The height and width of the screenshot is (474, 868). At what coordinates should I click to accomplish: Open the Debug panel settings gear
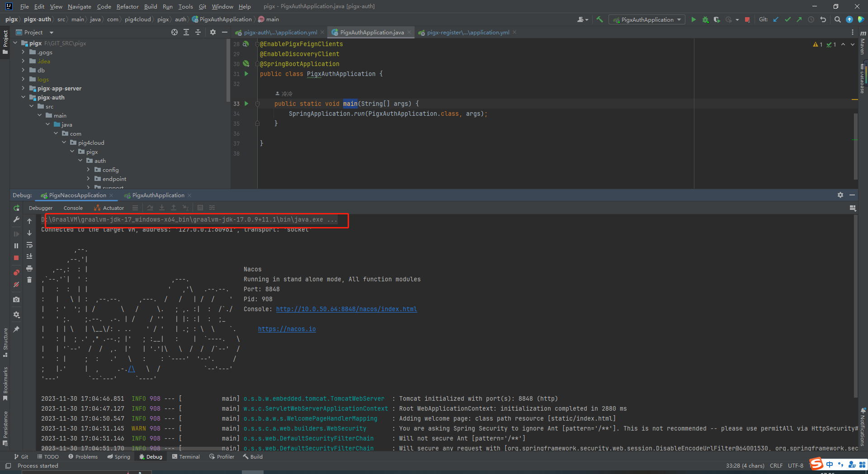point(840,195)
